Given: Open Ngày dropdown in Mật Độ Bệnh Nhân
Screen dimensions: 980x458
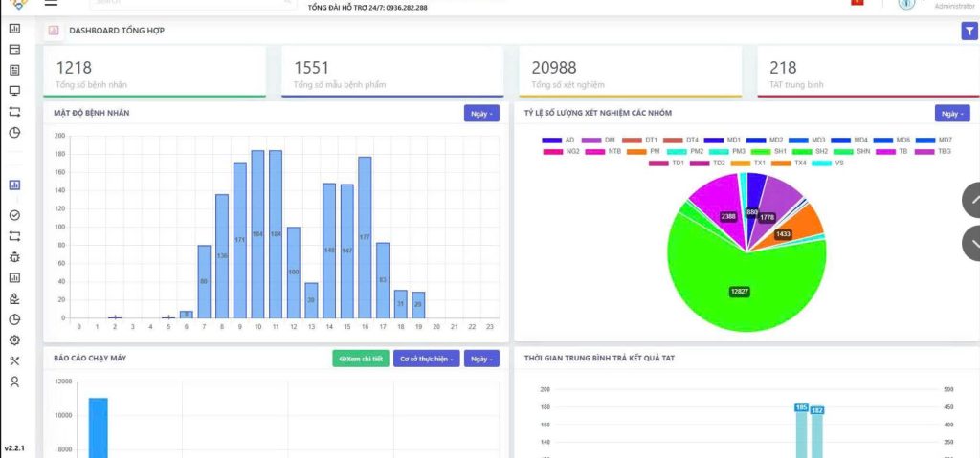Looking at the screenshot, I should pos(481,113).
